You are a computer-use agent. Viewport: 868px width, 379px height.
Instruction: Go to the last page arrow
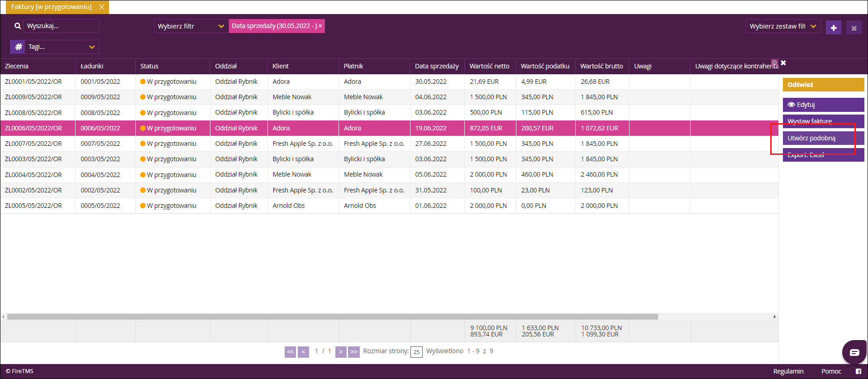pyautogui.click(x=354, y=352)
